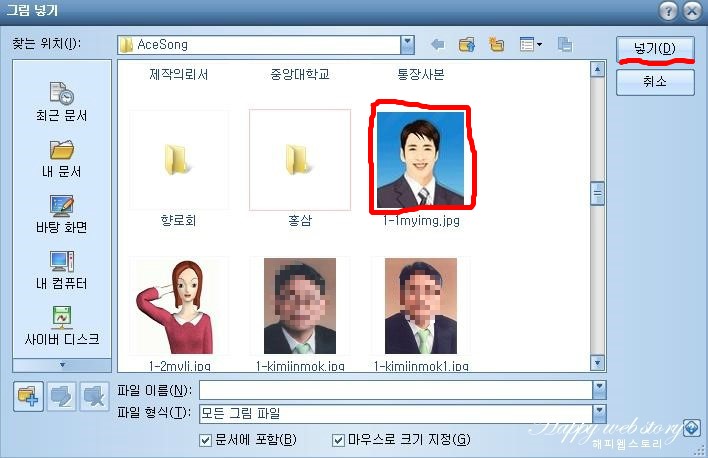Click the 넣기(D) button

[655, 48]
